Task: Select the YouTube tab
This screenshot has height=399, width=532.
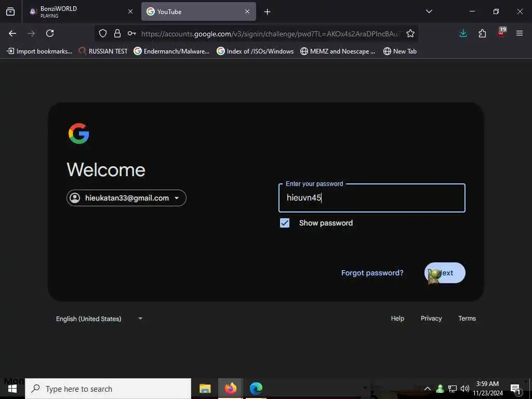Action: [x=198, y=11]
